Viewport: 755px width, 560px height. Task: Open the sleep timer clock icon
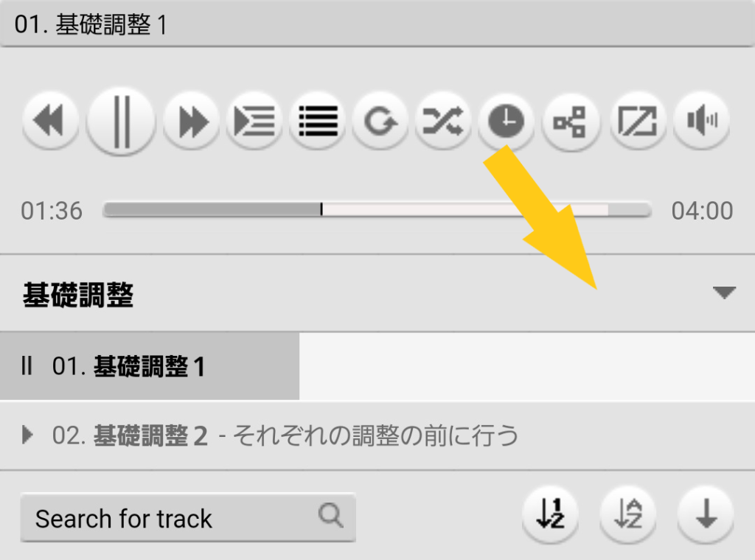point(506,120)
